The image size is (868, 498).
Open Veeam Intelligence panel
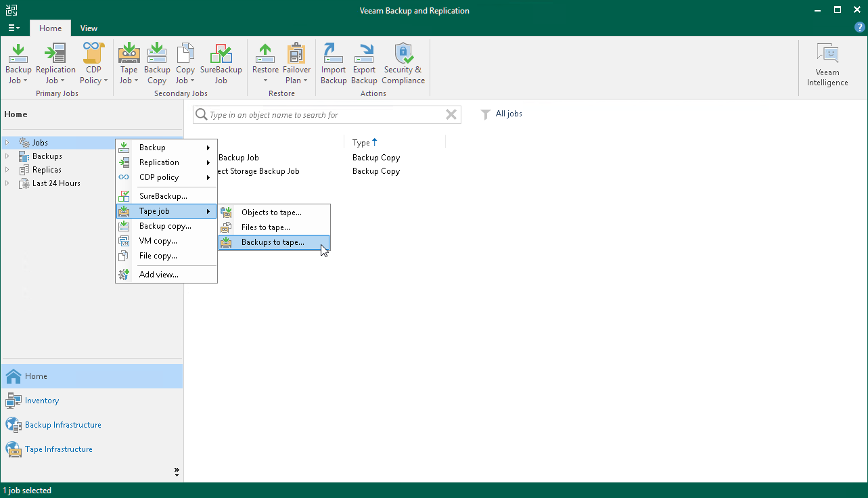click(827, 65)
